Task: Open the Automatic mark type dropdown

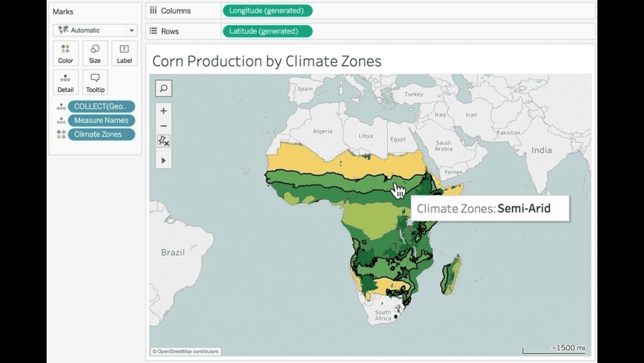Action: click(95, 30)
